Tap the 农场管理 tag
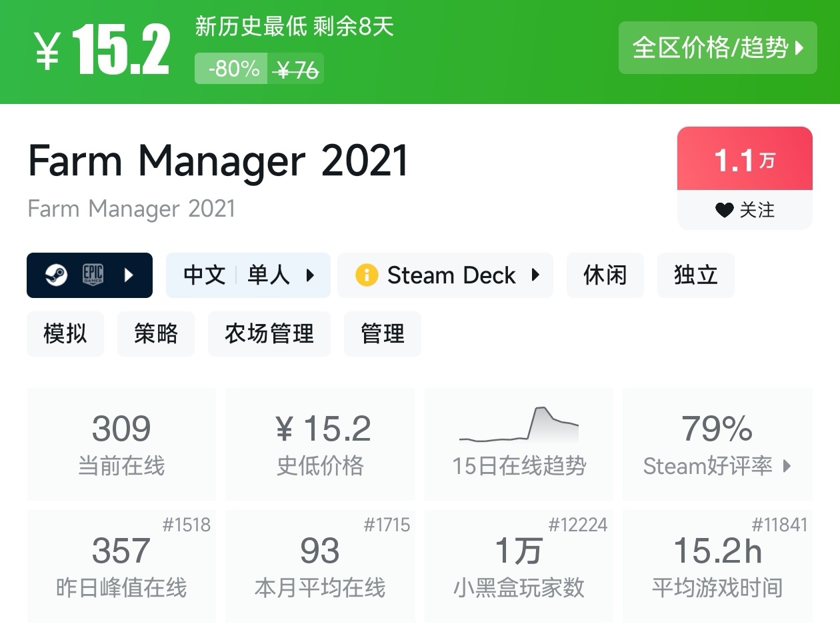Viewport: 840px width, 624px height. click(269, 333)
